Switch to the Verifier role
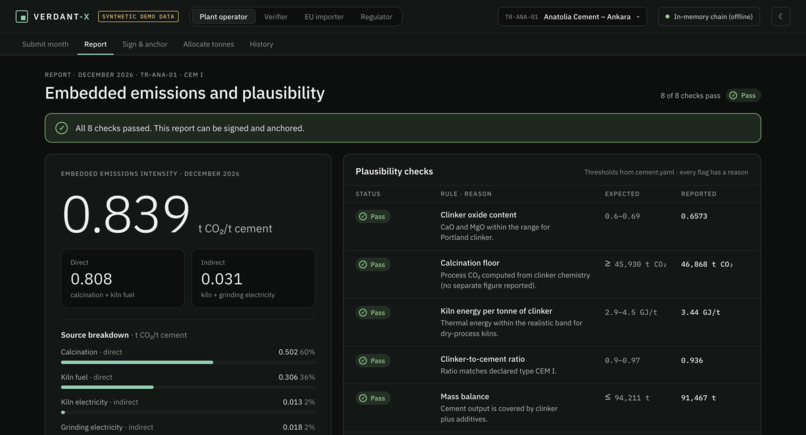Image resolution: width=806 pixels, height=435 pixels. pos(276,16)
